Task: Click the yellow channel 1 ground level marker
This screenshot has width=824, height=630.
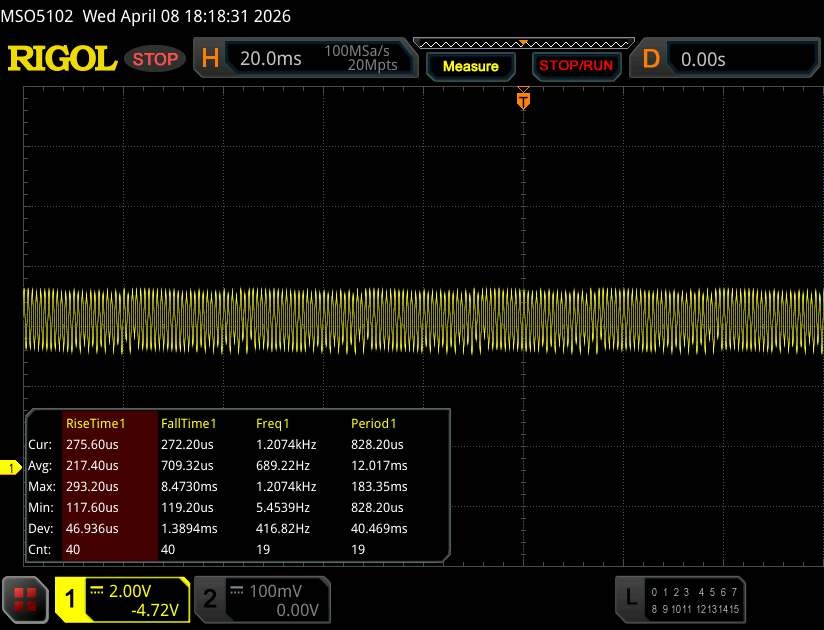Action: point(12,468)
